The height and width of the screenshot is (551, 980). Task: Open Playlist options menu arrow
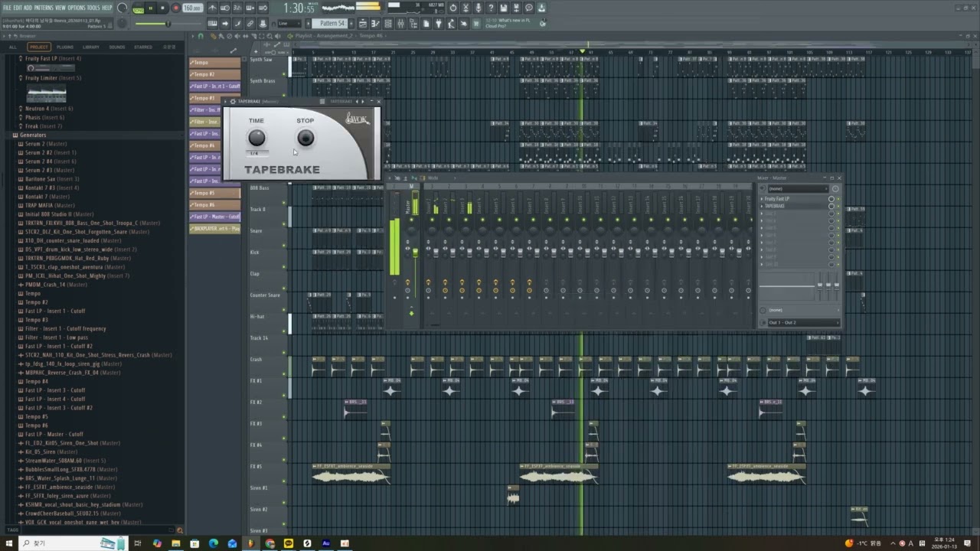point(193,35)
